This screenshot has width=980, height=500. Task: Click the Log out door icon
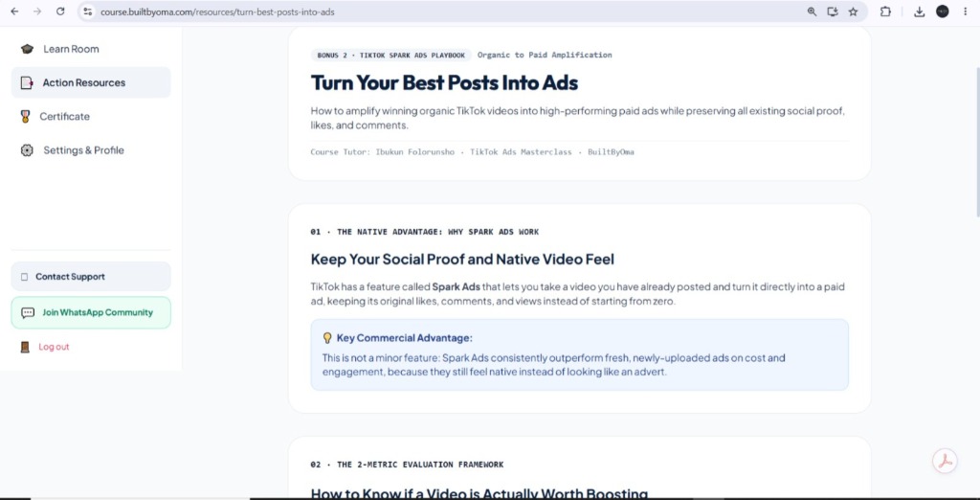(x=25, y=347)
